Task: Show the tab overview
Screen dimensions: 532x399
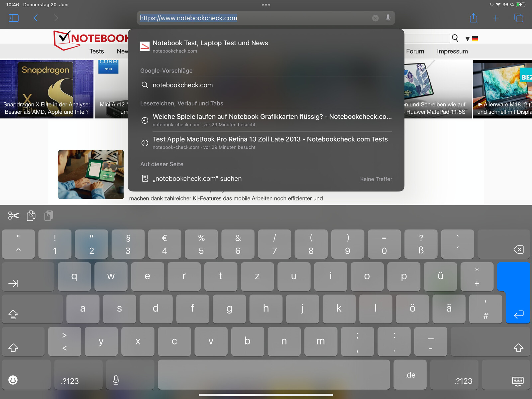Action: 518,18
